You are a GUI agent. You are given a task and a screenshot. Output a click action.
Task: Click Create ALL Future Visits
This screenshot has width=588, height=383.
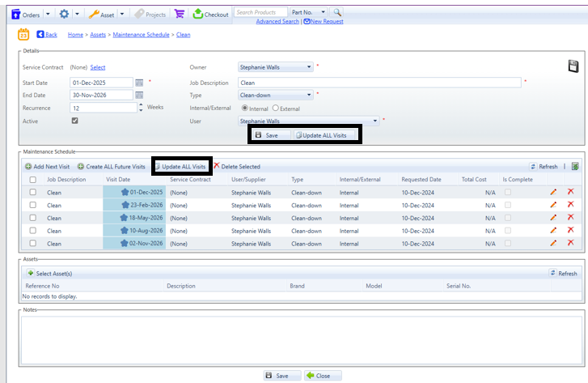click(x=111, y=166)
